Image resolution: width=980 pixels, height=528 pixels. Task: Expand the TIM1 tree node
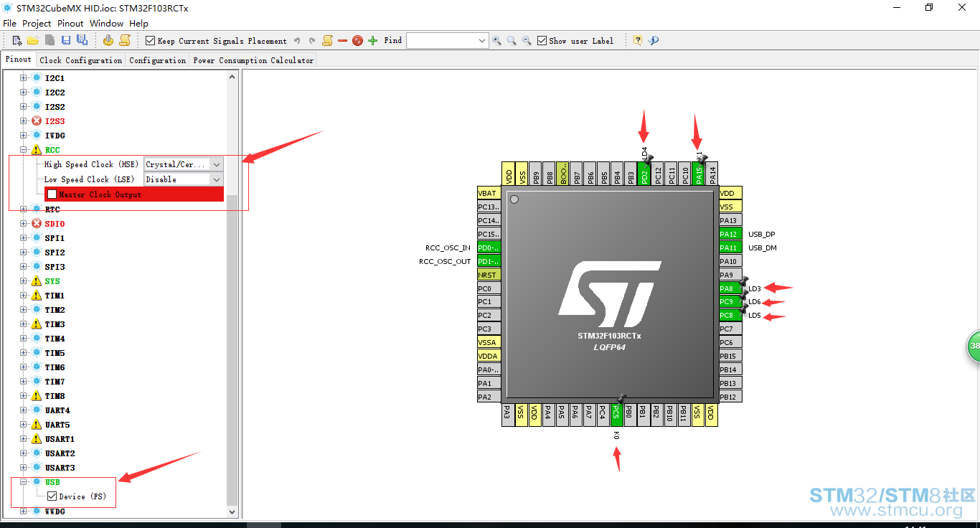click(24, 296)
